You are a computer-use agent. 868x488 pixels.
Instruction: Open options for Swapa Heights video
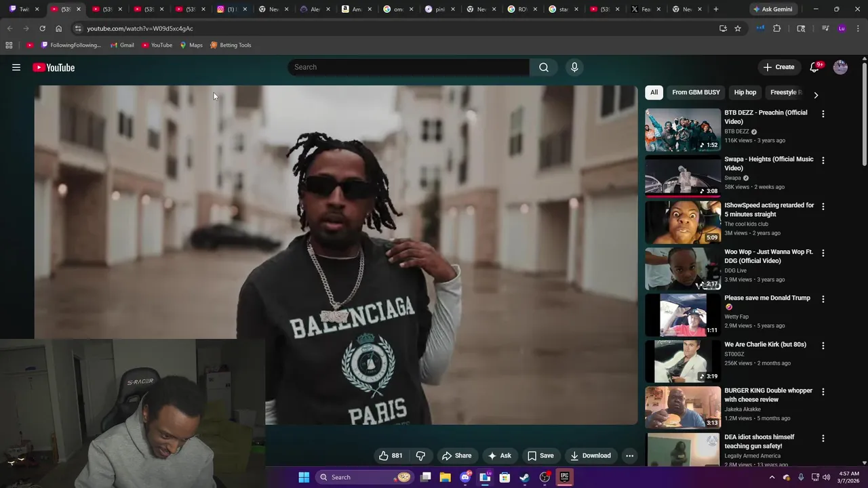coord(823,161)
